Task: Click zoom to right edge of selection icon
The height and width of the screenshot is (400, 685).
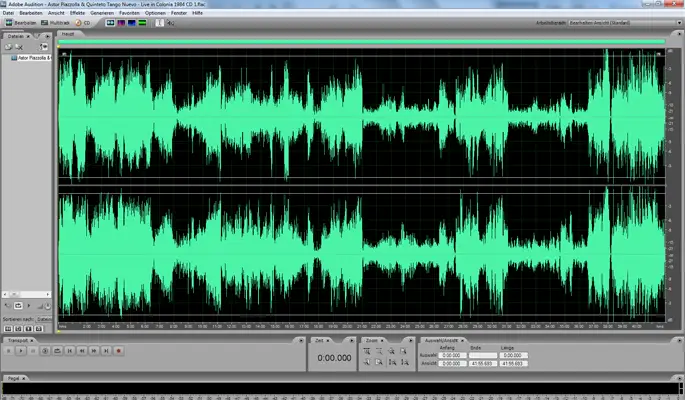Action: 379,362
